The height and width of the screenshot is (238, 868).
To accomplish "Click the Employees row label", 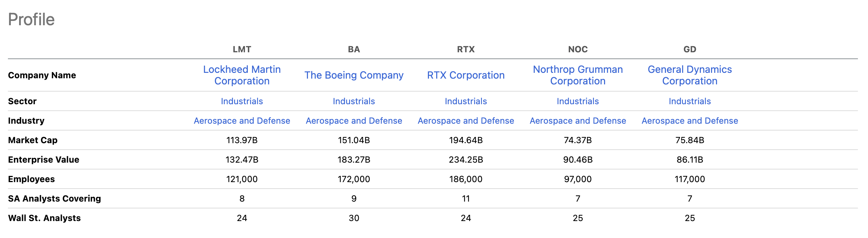I will (31, 179).
